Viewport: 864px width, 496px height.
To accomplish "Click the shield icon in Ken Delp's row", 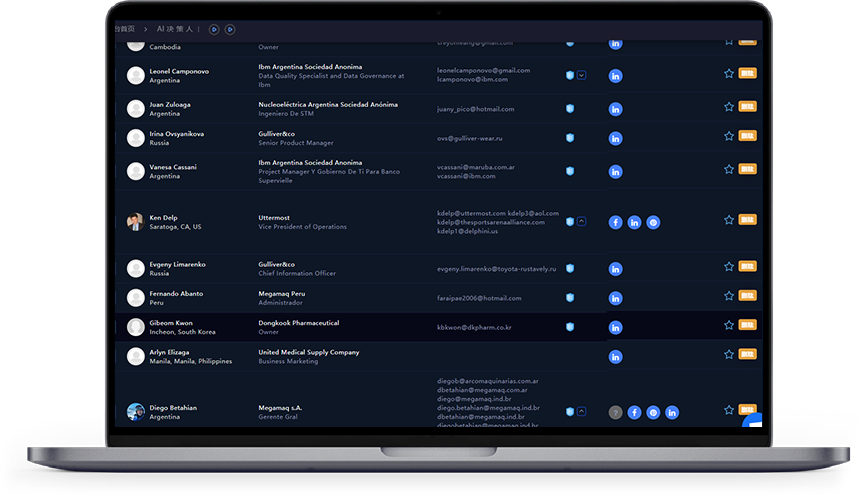I will click(x=570, y=222).
